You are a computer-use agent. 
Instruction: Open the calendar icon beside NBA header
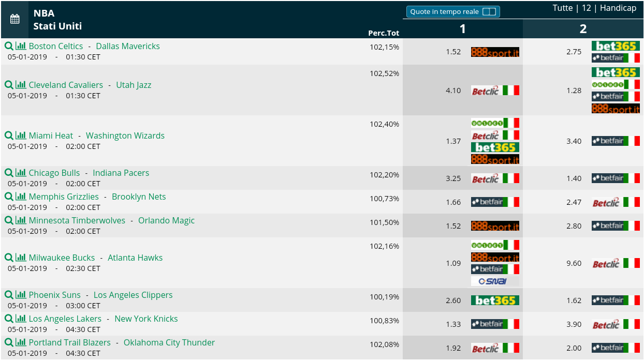tap(15, 19)
